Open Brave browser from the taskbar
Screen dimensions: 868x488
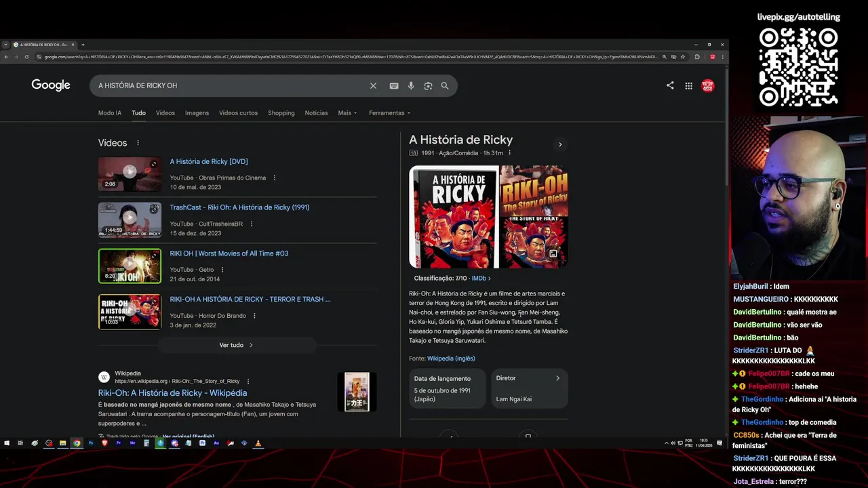(x=104, y=443)
